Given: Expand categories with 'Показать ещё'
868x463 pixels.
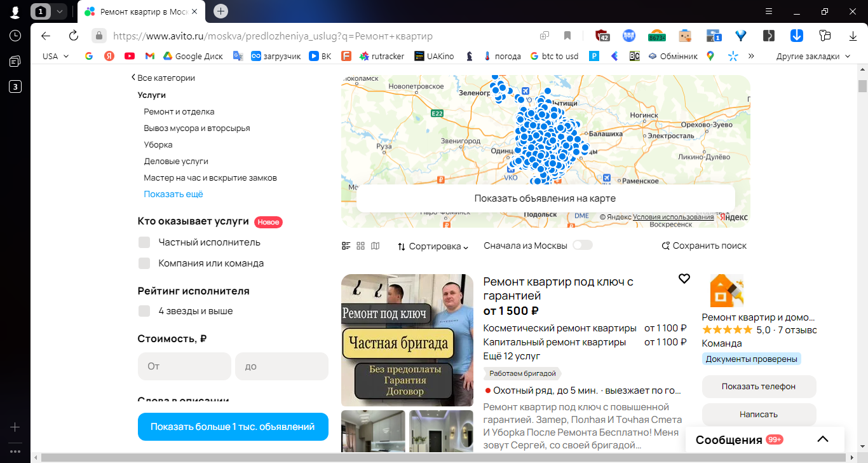Looking at the screenshot, I should (173, 194).
